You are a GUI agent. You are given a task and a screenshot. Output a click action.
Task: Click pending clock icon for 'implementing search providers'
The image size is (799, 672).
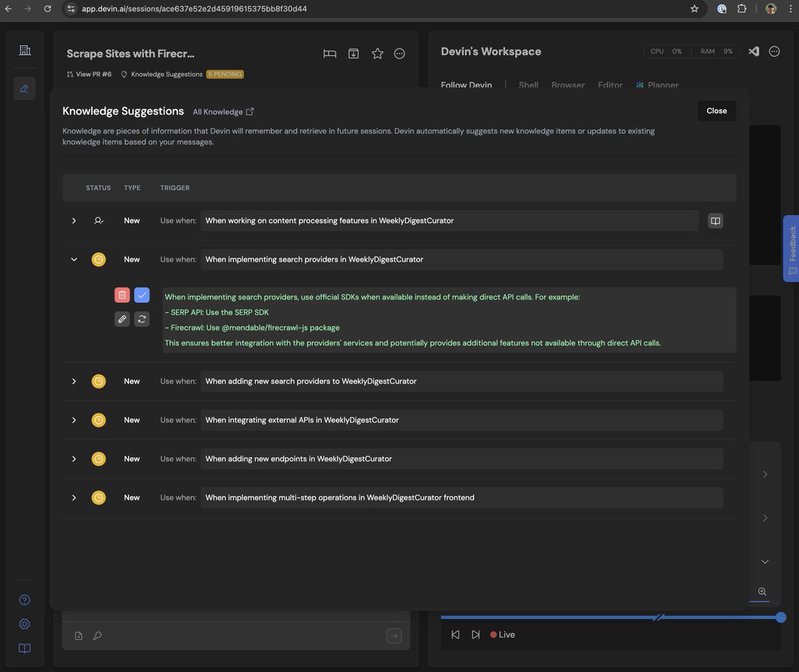coord(99,259)
